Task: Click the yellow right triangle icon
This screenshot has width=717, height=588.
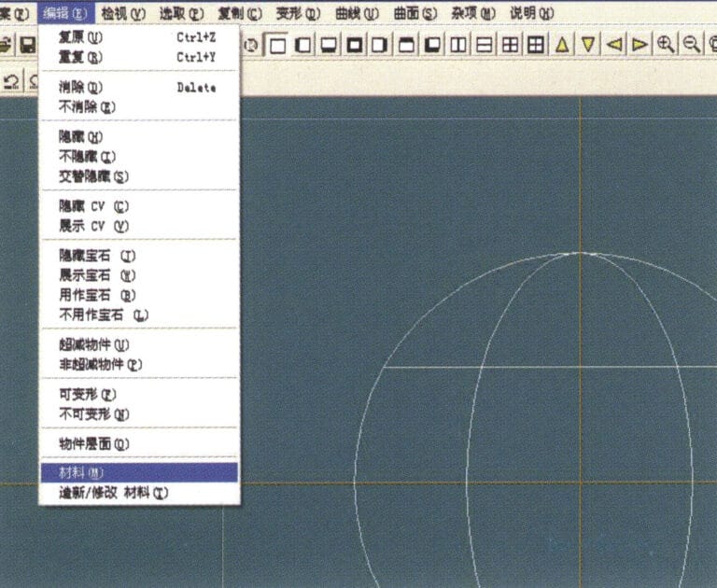Action: (640, 45)
